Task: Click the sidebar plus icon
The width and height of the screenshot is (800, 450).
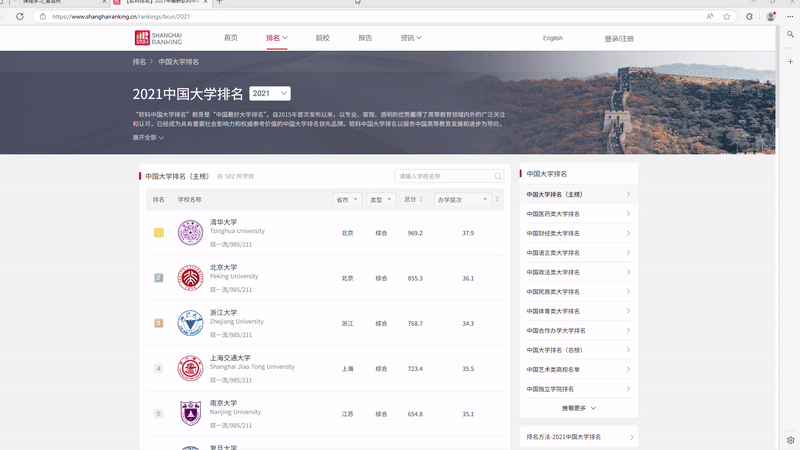Action: [790, 61]
